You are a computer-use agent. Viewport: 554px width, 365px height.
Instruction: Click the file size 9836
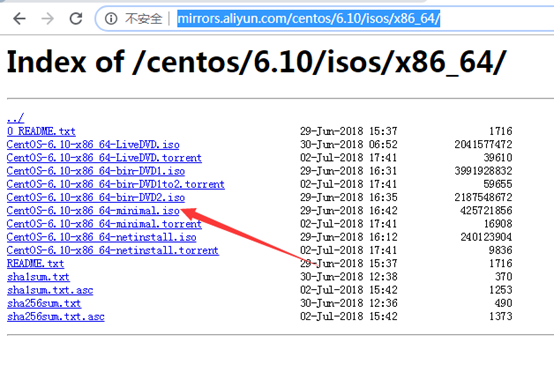[x=500, y=251]
